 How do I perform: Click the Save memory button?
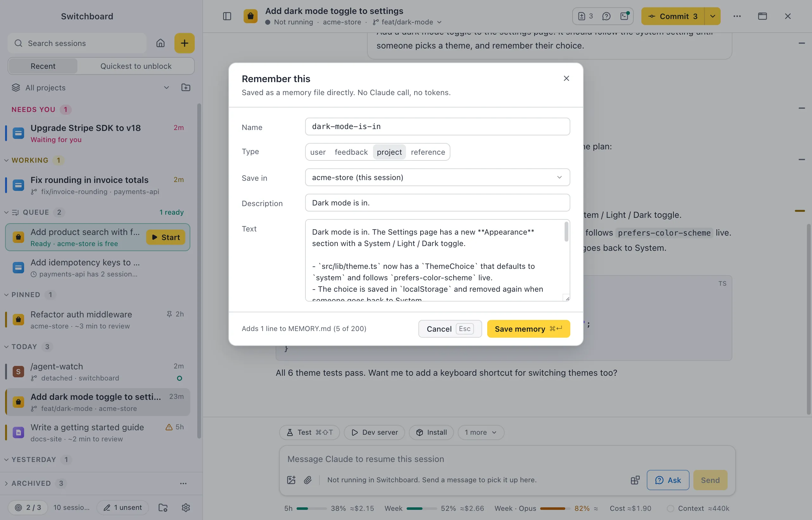[x=528, y=328]
